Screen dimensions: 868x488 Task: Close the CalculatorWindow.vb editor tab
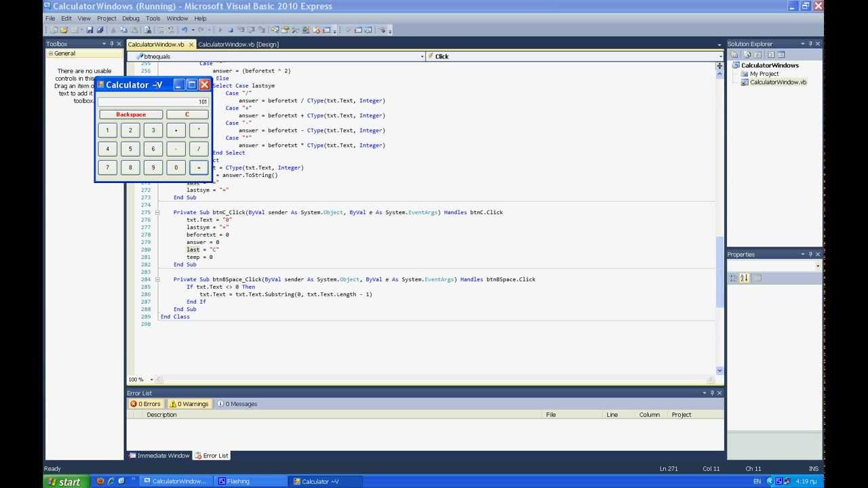[x=191, y=45]
